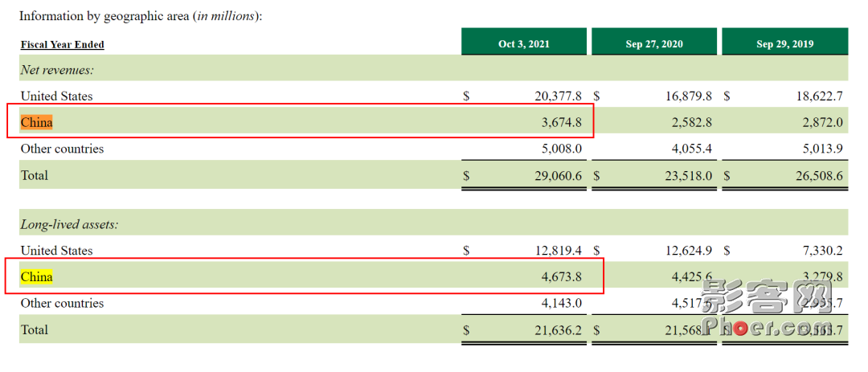This screenshot has height=372, width=868.
Task: Select the Oct 3, 2021 column header
Action: point(524,43)
